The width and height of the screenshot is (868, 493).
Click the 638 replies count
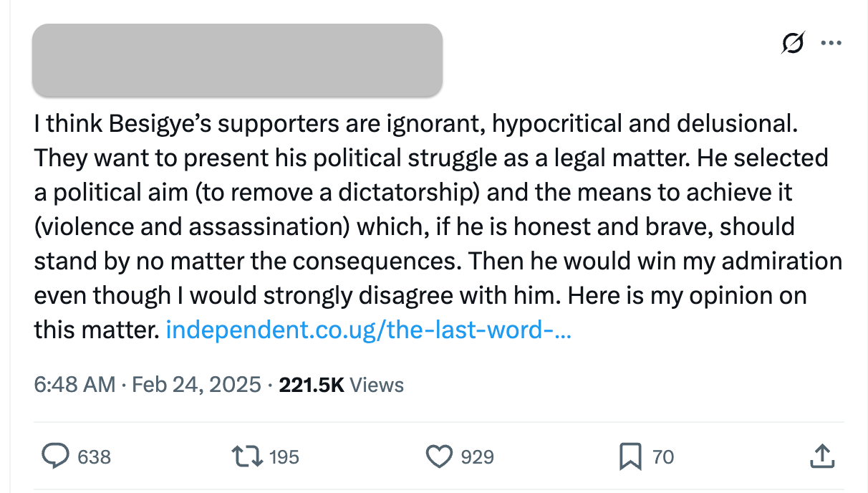(94, 456)
